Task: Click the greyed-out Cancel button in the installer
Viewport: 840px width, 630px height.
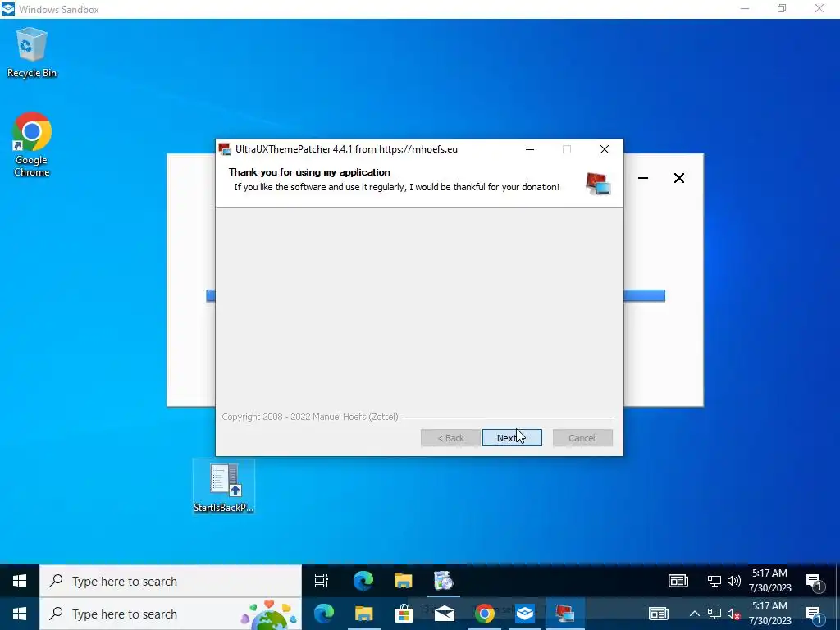Action: (x=582, y=438)
